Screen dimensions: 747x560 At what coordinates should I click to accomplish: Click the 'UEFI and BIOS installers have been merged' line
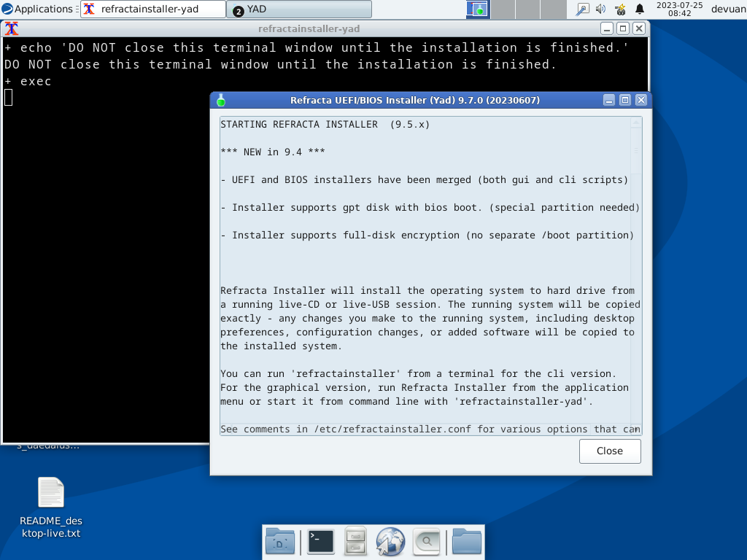coord(424,179)
